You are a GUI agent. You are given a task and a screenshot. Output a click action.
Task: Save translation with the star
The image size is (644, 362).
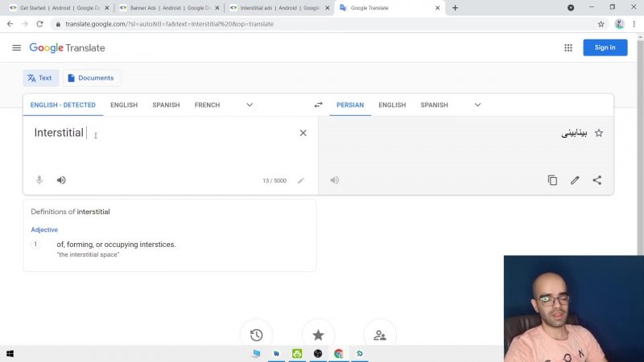pos(599,133)
